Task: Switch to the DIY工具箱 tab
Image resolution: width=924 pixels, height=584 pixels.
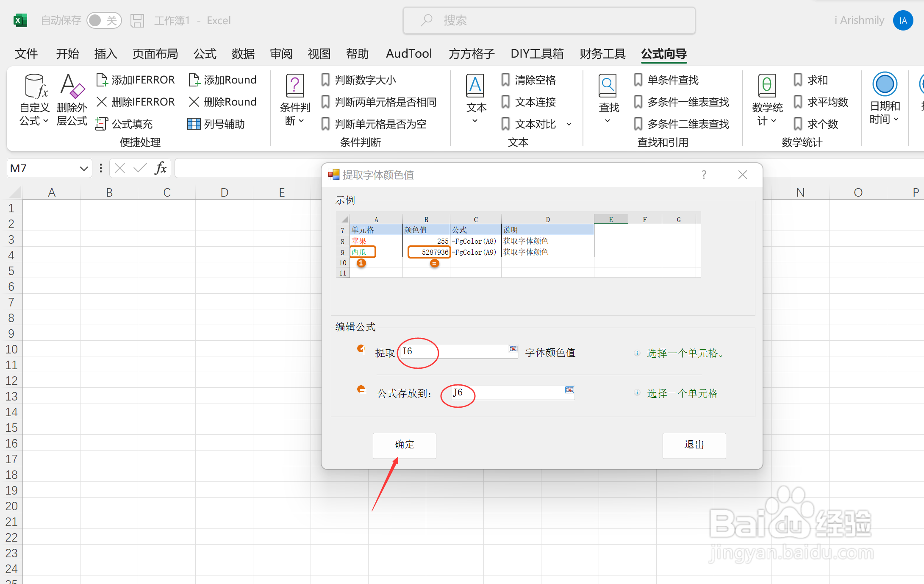Action: click(x=537, y=54)
